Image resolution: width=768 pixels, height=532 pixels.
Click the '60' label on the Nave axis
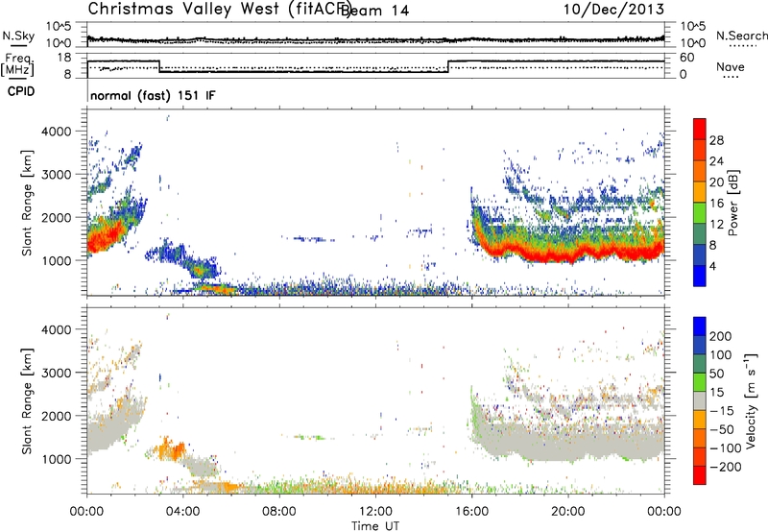(687, 58)
